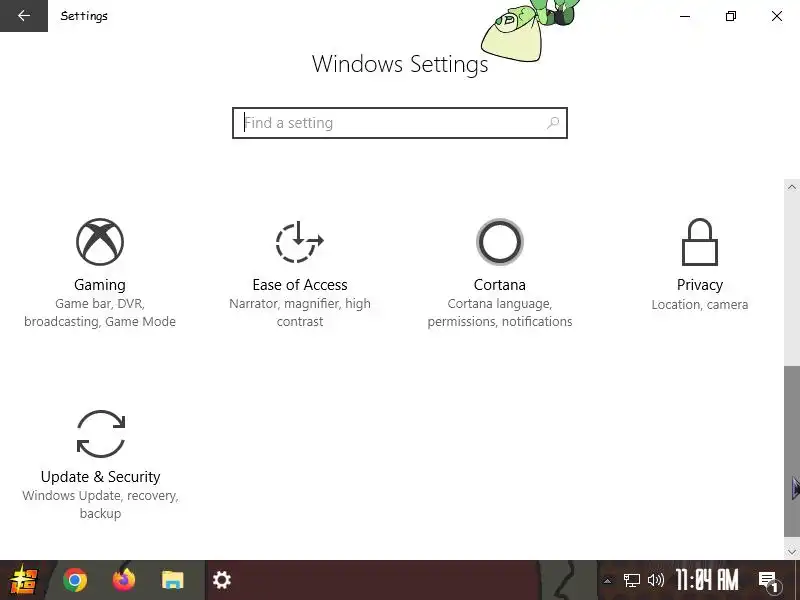Image resolution: width=800 pixels, height=600 pixels.
Task: Open the 'Update & Security' settings label
Action: [x=101, y=477]
